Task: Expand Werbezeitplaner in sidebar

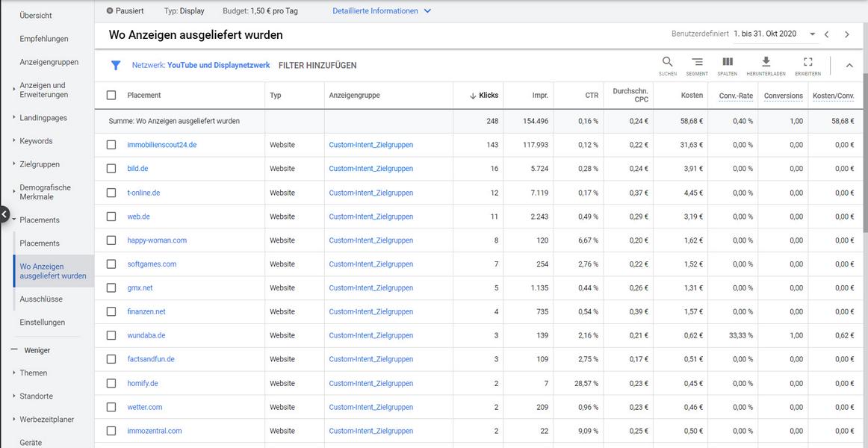Action: (x=14, y=419)
